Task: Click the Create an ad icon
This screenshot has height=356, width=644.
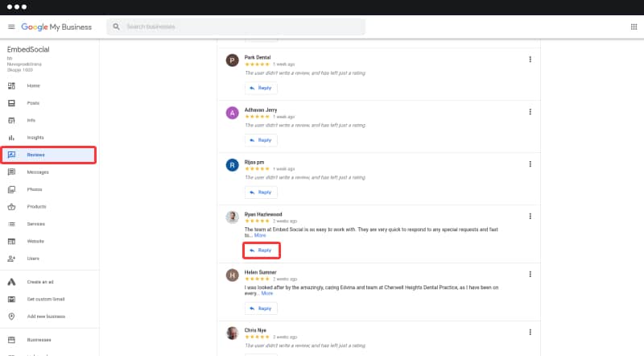Action: tap(11, 282)
